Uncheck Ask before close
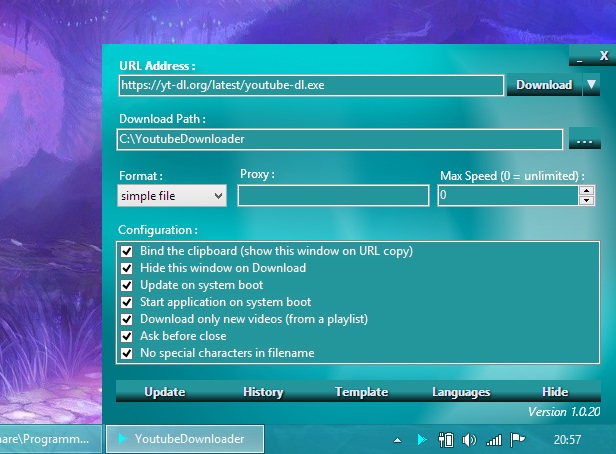This screenshot has width=616, height=454. [126, 336]
